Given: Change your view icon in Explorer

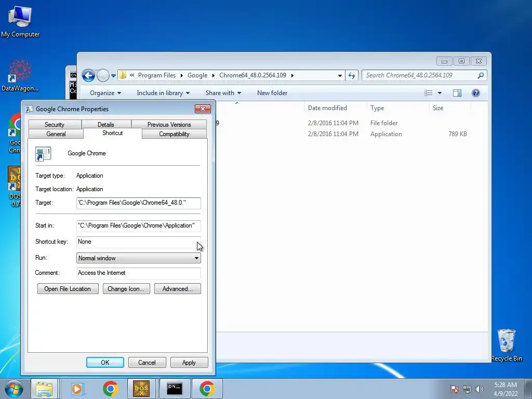Looking at the screenshot, I should [x=429, y=93].
